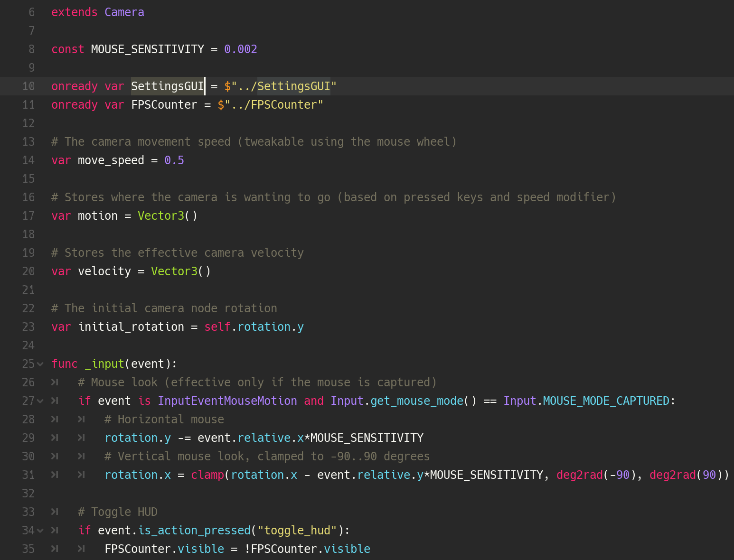Collapse the _input function fold arrow on line 25

40,364
